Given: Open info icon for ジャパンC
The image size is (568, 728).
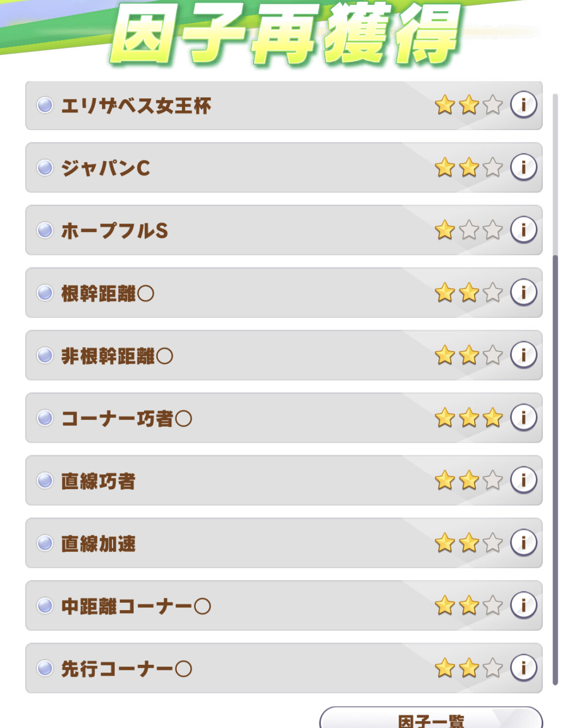Looking at the screenshot, I should [523, 167].
